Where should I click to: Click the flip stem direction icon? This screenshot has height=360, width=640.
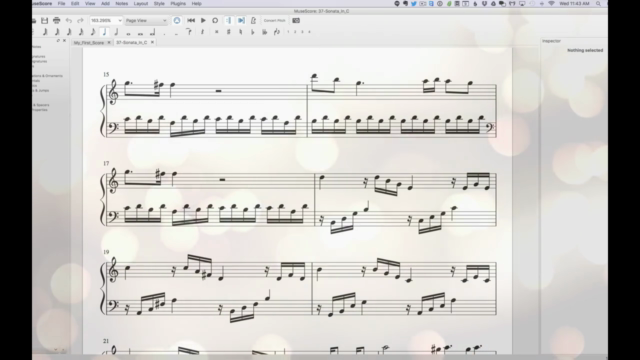point(277,32)
